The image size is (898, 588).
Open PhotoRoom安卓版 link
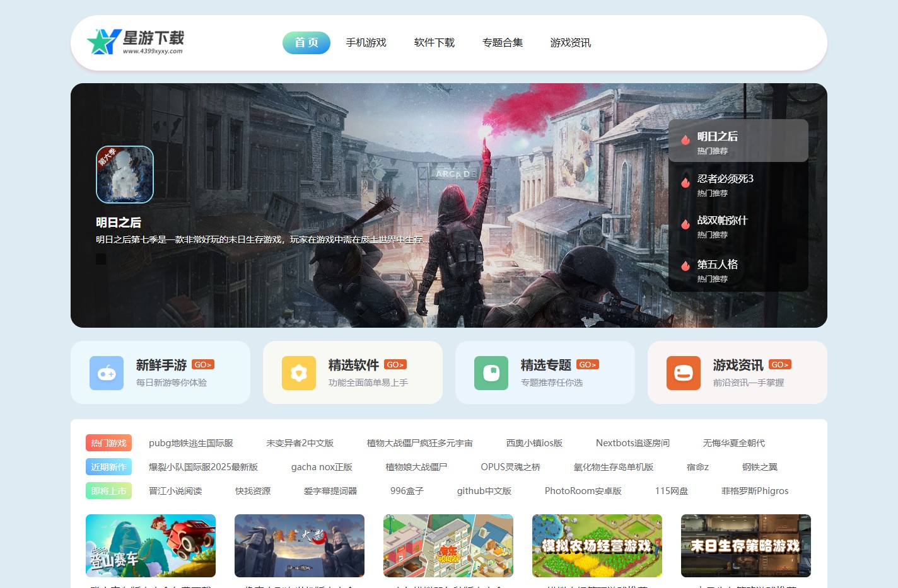click(x=583, y=491)
